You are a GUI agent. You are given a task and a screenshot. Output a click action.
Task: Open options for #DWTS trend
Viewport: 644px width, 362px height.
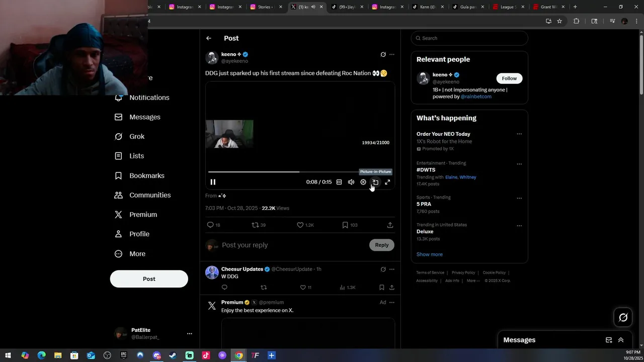519,164
